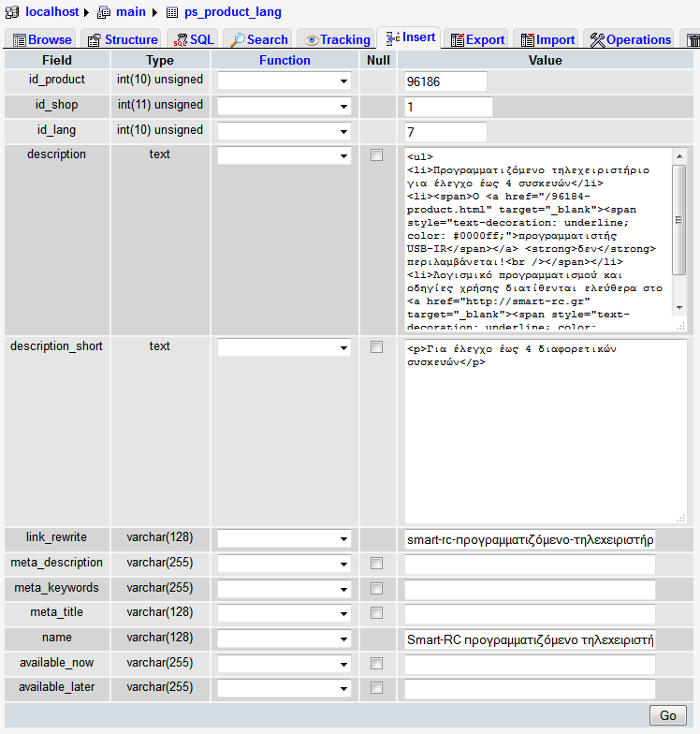Image resolution: width=700 pixels, height=734 pixels.
Task: Check Null for available_later
Action: pyautogui.click(x=376, y=687)
